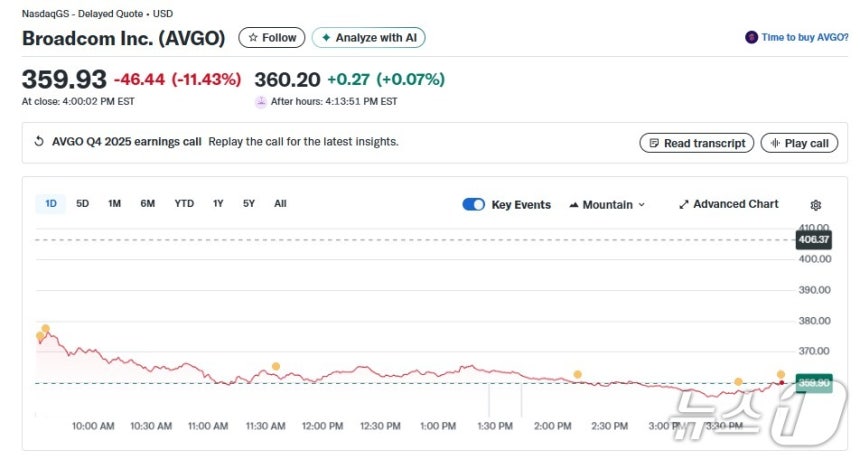Screen dimensions: 860x459
Task: Switch to the 5D time range
Action: tap(83, 203)
